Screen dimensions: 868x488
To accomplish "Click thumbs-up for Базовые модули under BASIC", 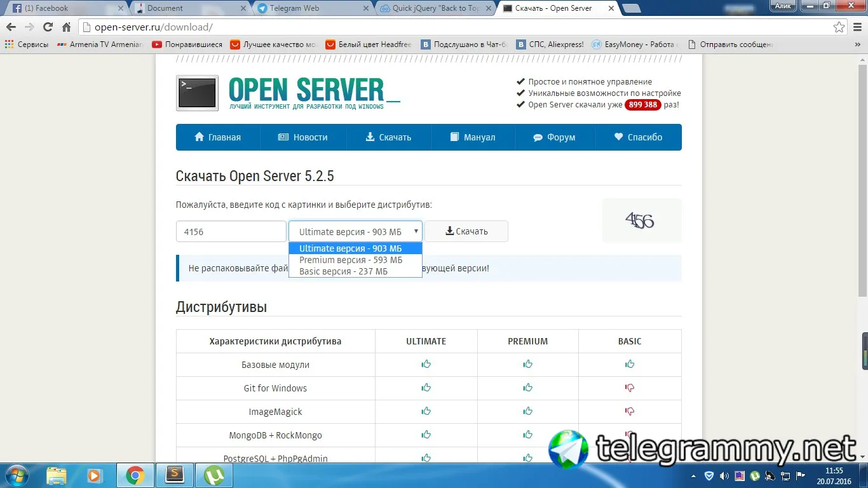I will coord(630,365).
